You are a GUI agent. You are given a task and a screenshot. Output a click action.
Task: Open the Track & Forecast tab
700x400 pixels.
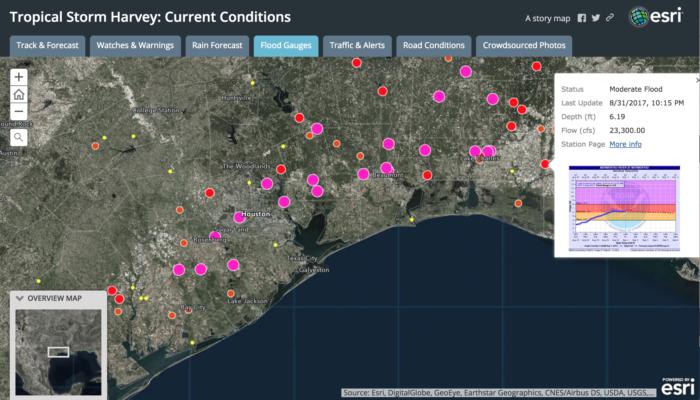(47, 46)
